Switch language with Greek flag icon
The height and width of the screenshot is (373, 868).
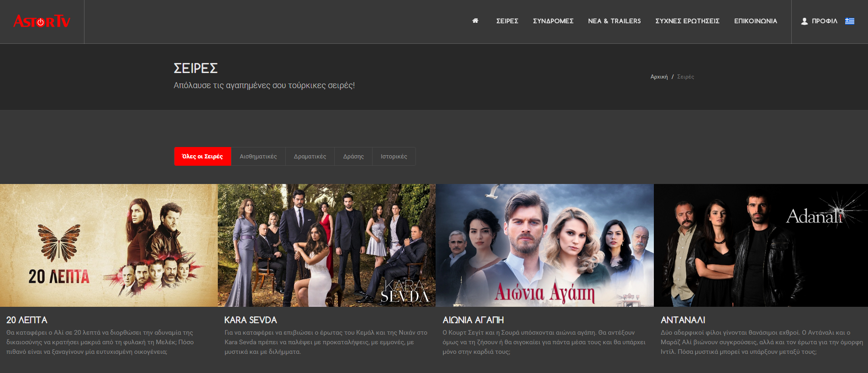[x=850, y=21]
